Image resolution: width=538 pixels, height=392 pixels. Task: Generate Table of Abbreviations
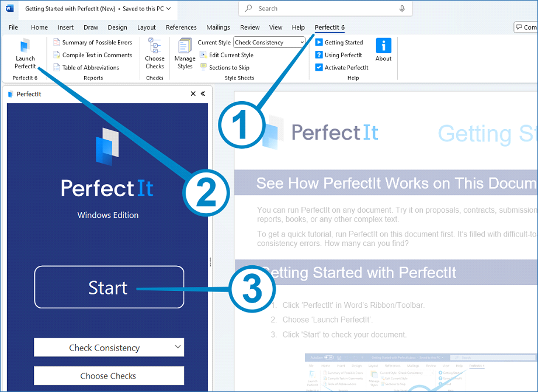[86, 68]
